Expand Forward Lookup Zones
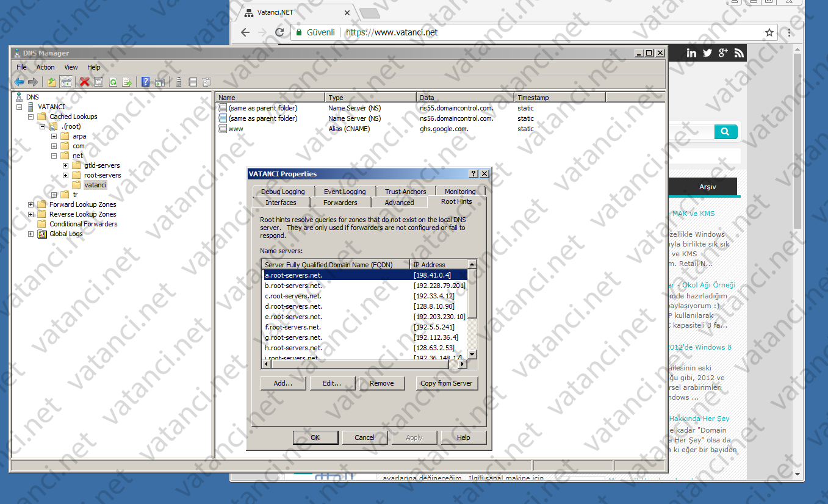Viewport: 828px width, 504px height. click(x=30, y=204)
